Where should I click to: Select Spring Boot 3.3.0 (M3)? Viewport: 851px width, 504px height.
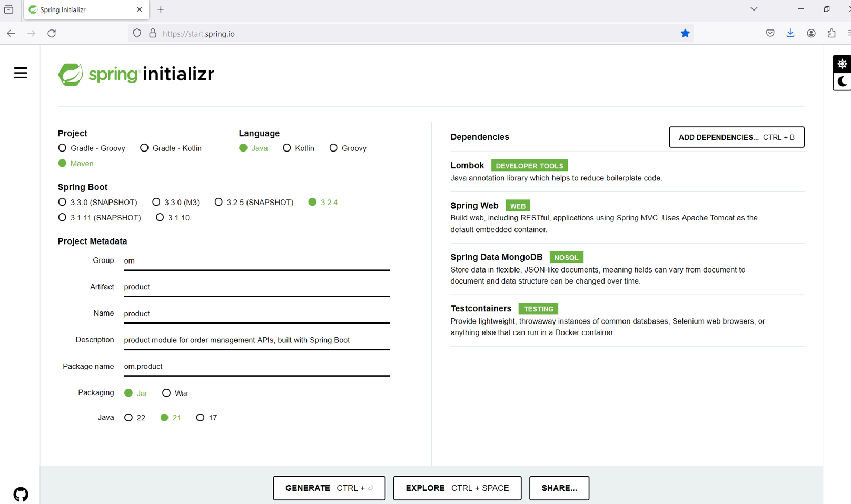tap(176, 203)
